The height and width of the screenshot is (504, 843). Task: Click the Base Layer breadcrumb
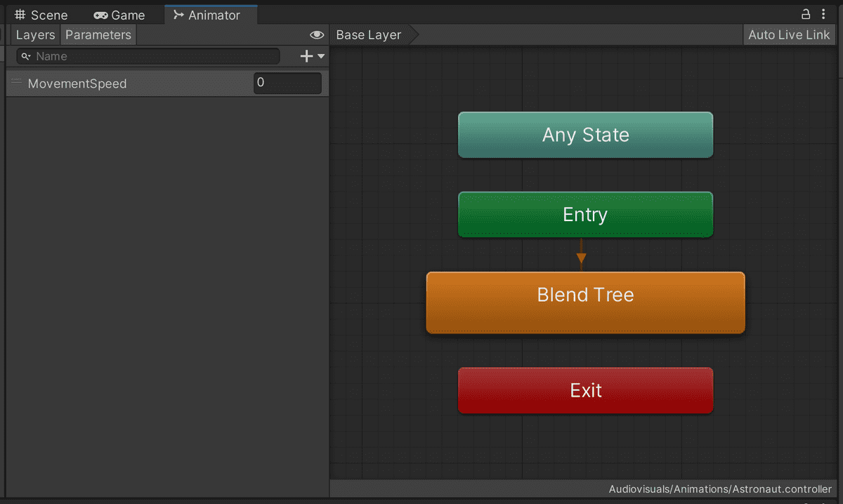(369, 35)
